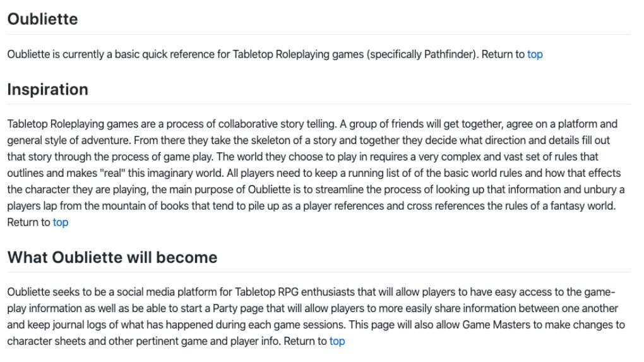Click 'Return to' text before the first top link
644x362 pixels.
coord(503,54)
